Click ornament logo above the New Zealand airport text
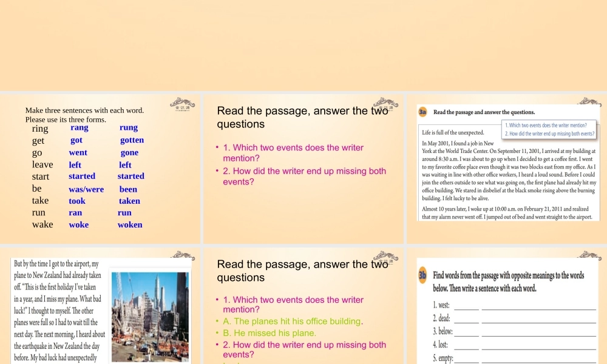The image size is (607, 364). 182,256
